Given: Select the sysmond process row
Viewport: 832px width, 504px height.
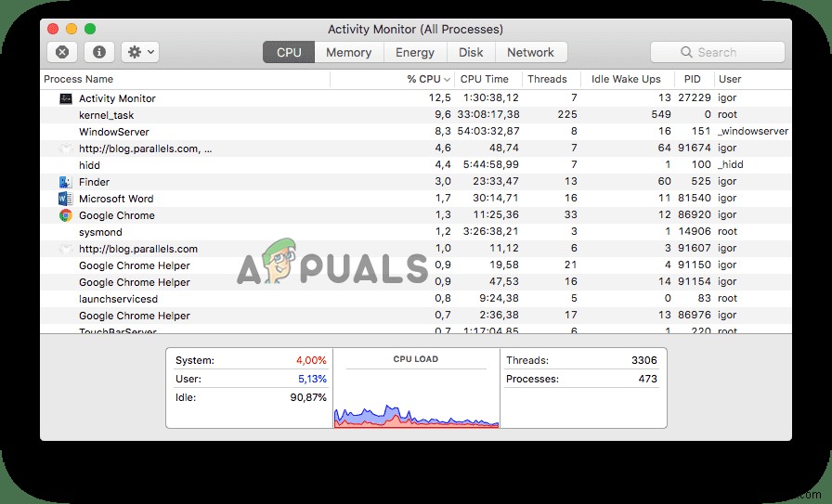Looking at the screenshot, I should coord(416,232).
